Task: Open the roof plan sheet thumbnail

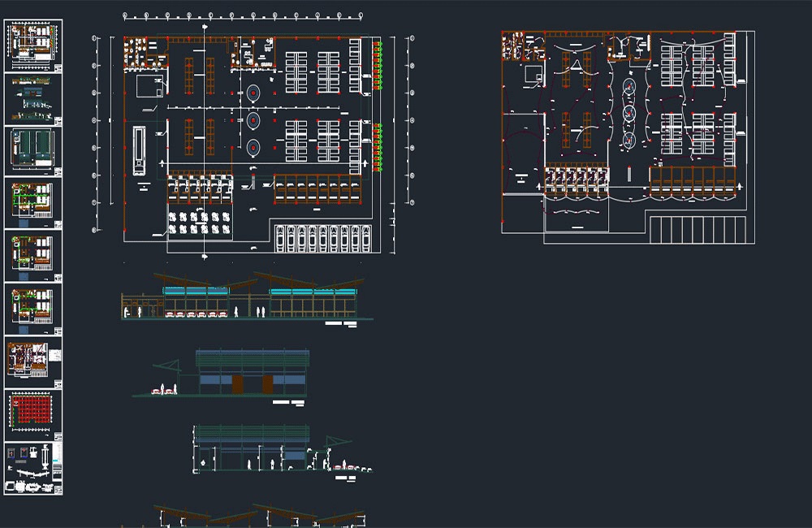Action: click(33, 151)
